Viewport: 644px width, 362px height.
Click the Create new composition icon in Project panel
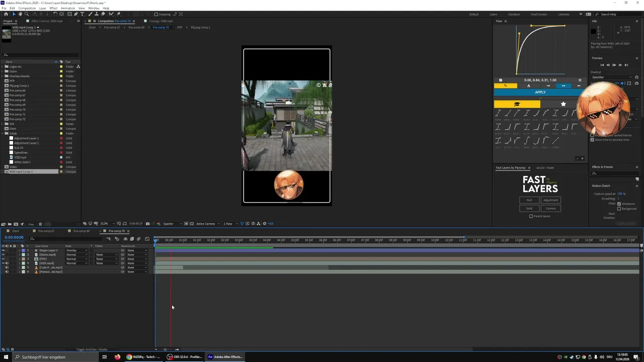[16, 224]
